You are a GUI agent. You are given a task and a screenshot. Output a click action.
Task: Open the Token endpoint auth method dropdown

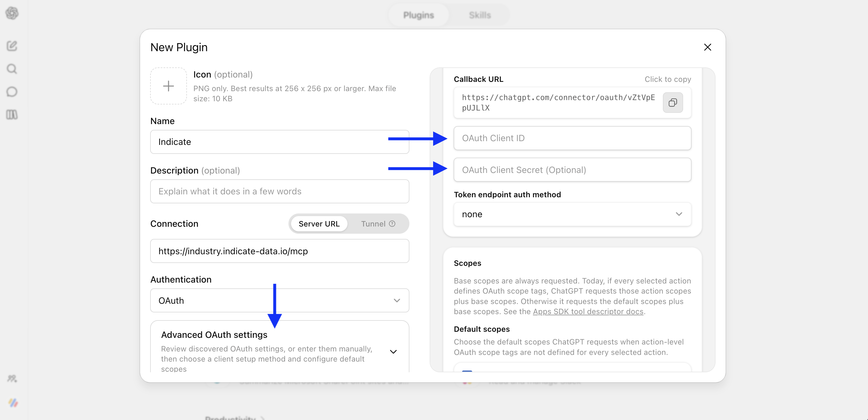[572, 214]
